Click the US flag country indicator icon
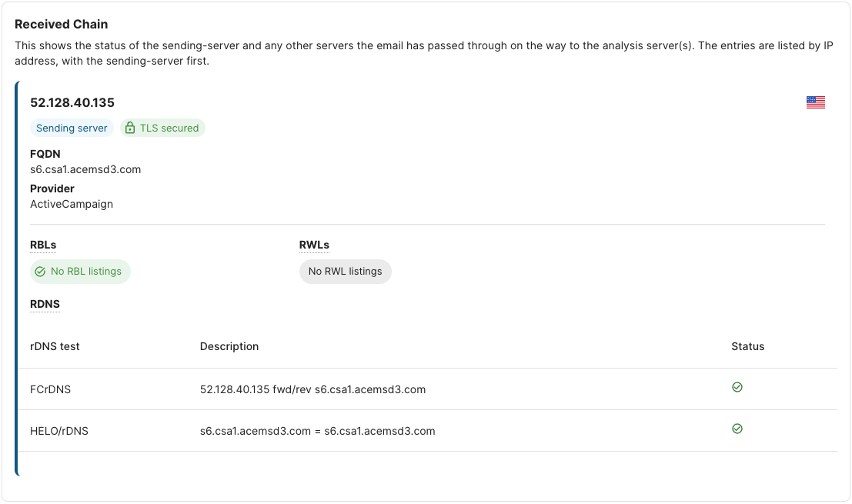Viewport: 852px width, 504px height. coord(815,102)
